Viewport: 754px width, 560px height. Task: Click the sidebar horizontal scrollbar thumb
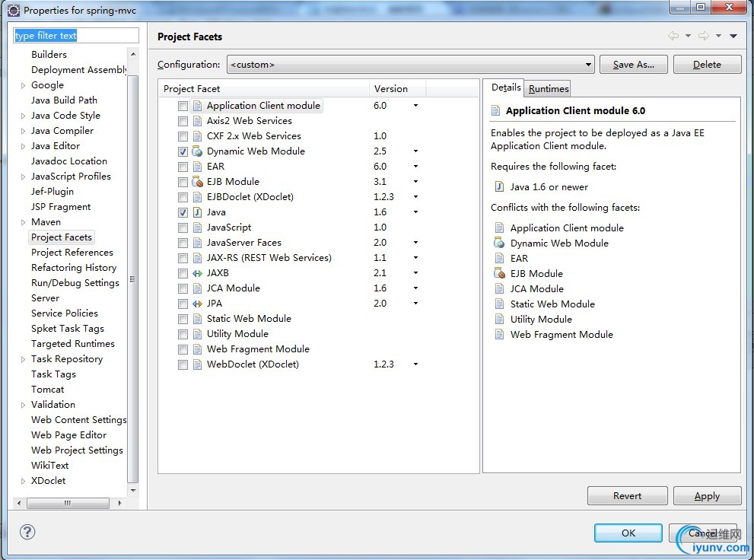point(68,503)
